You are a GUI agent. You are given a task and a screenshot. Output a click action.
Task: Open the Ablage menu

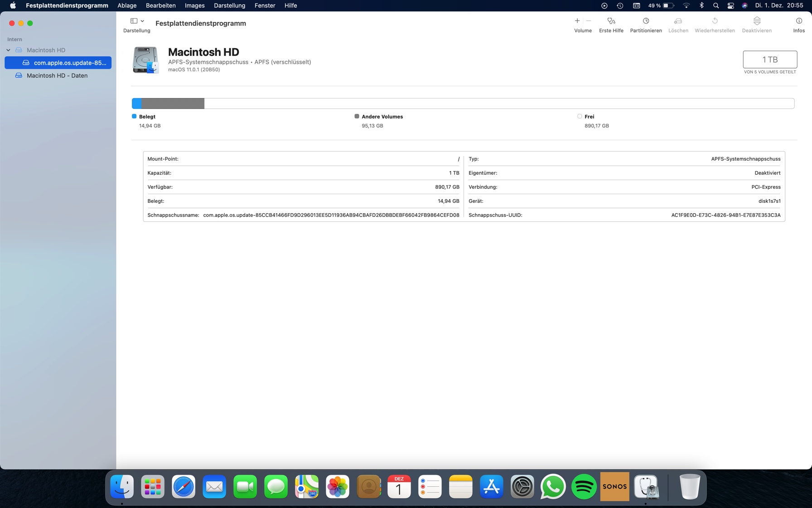click(127, 5)
